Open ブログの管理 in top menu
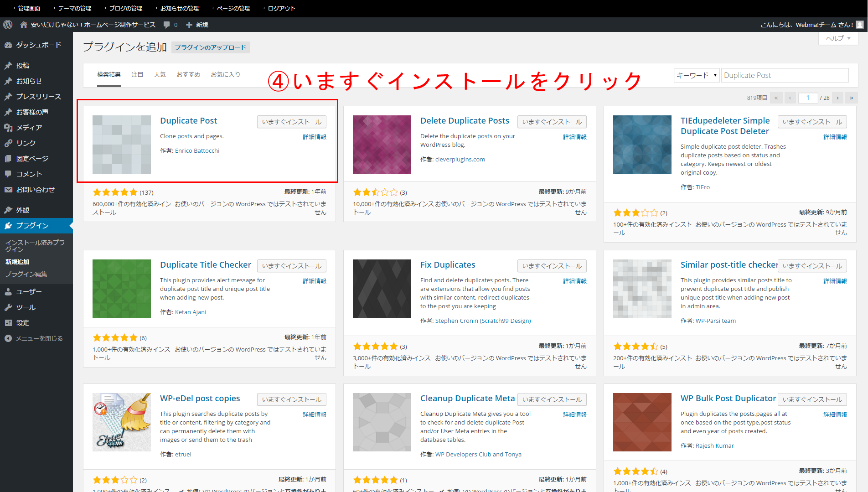 125,8
